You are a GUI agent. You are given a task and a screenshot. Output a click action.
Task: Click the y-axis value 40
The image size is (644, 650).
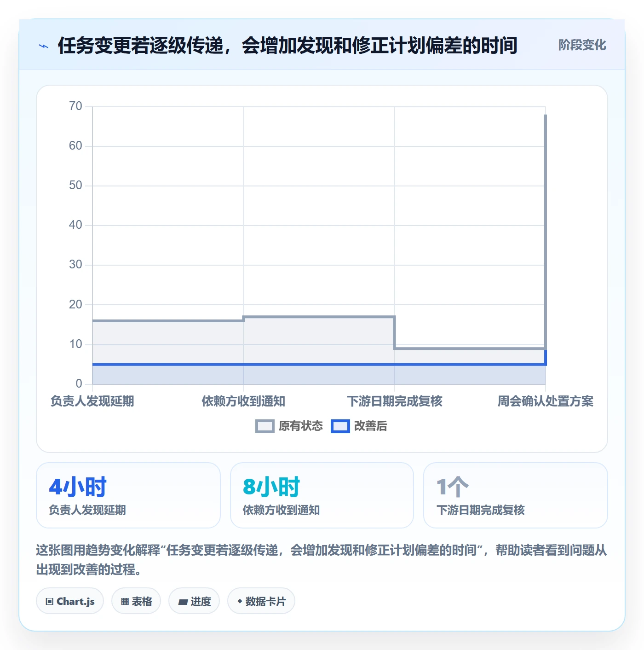point(75,225)
